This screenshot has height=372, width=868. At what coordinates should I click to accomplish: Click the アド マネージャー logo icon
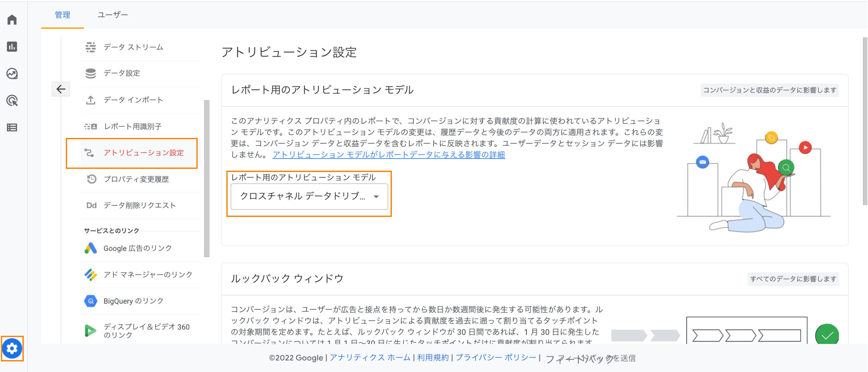point(91,274)
